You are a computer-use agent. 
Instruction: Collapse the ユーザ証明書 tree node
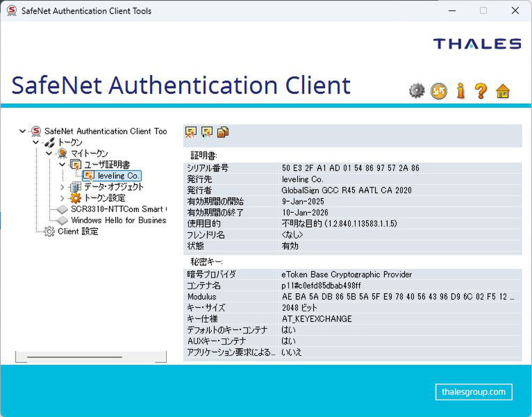(62, 164)
